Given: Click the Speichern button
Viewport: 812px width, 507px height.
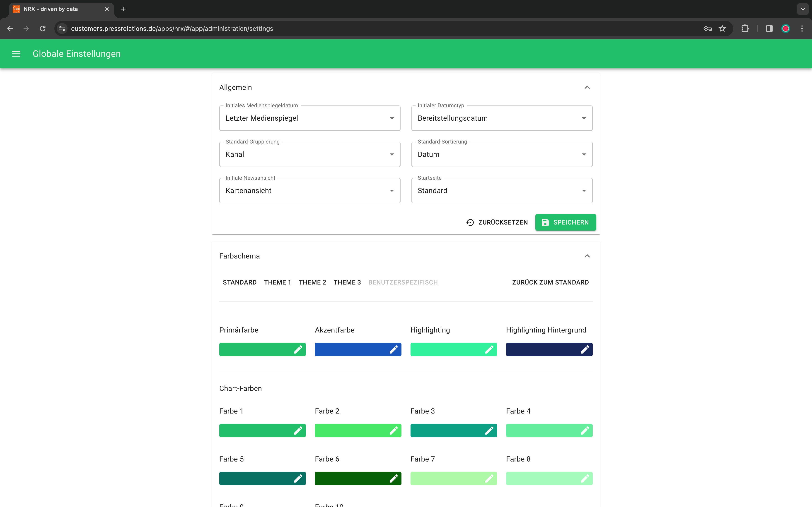Looking at the screenshot, I should 565,222.
